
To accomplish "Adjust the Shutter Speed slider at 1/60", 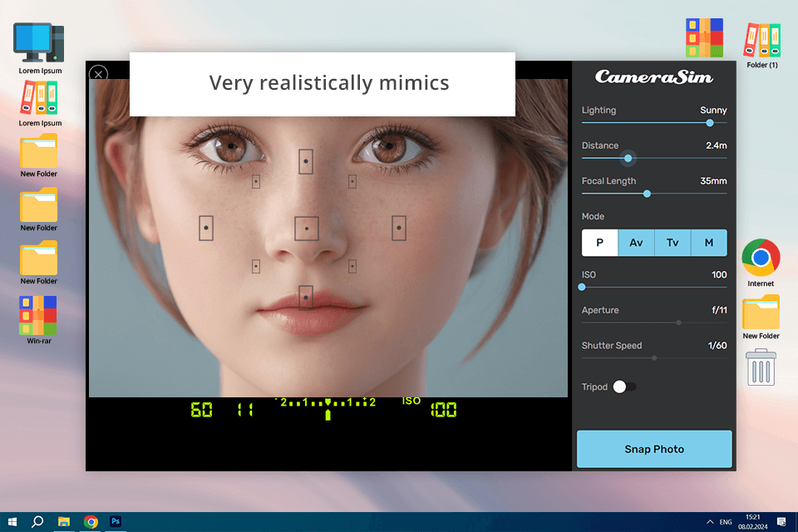I will pyautogui.click(x=654, y=358).
